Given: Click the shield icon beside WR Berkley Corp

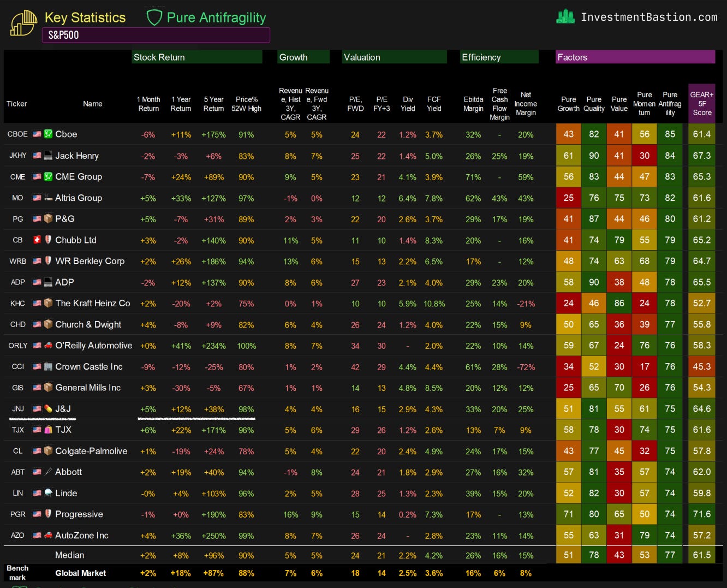Looking at the screenshot, I should click(48, 261).
